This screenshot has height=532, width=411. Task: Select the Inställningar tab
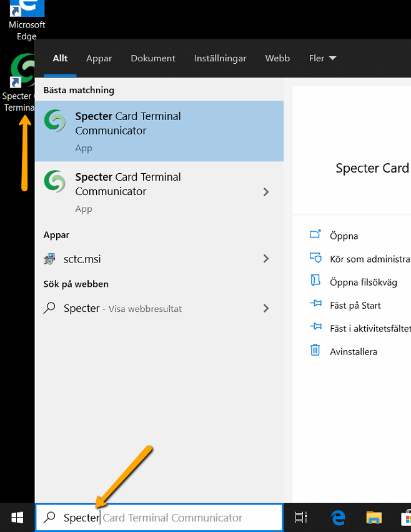pos(220,58)
